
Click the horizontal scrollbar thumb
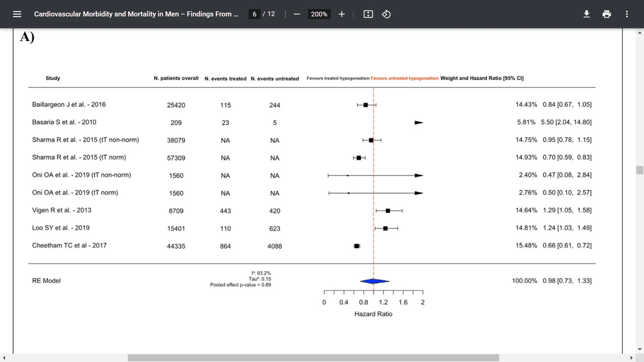313,358
